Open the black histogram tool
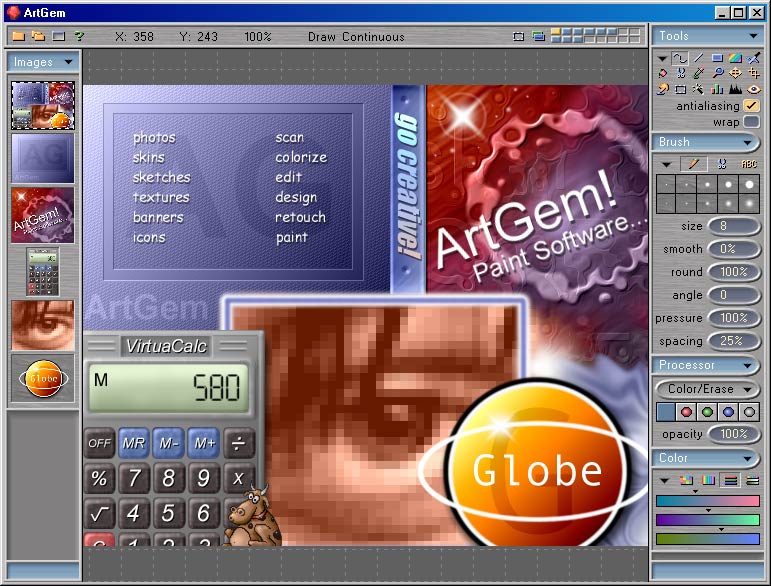This screenshot has height=586, width=771. pos(735,89)
